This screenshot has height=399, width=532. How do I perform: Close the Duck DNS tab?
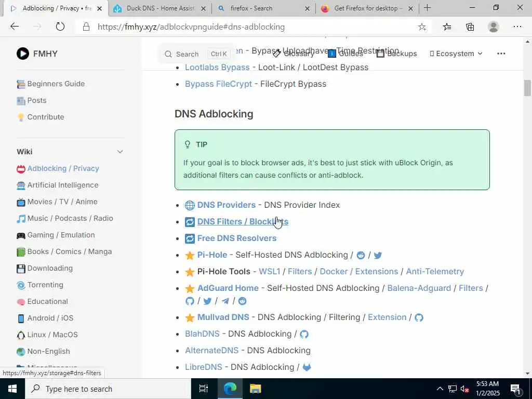click(x=203, y=9)
